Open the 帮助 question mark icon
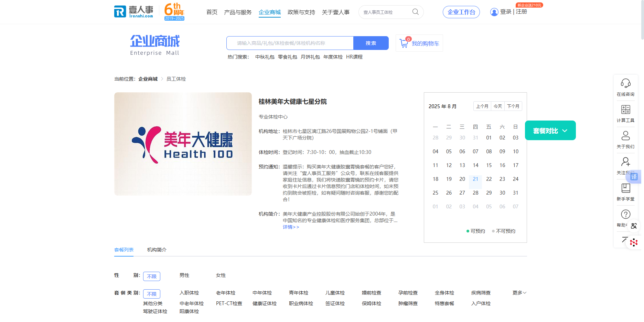Screen dimensions: 644x322 [625, 214]
